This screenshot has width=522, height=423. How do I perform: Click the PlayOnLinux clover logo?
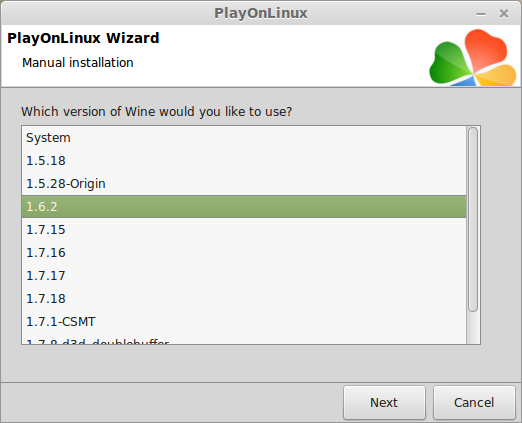pos(473,57)
